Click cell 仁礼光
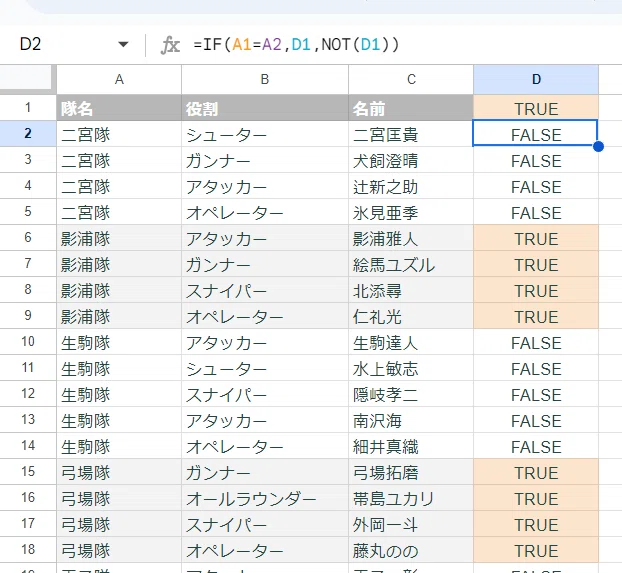This screenshot has width=622, height=573. (x=411, y=316)
